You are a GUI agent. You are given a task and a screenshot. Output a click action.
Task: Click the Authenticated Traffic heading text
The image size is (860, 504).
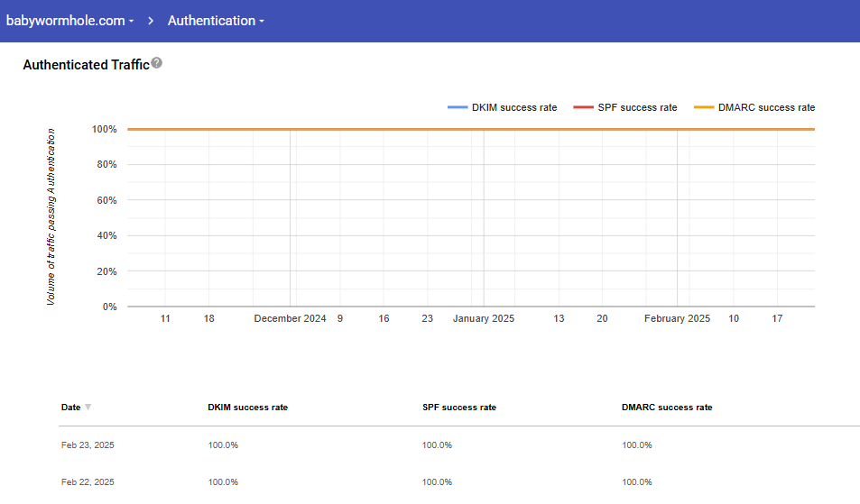86,65
